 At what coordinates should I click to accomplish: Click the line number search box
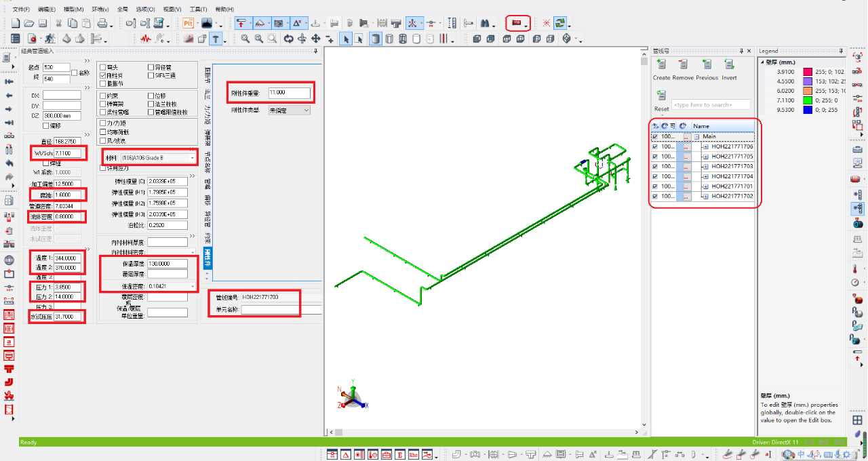[711, 105]
